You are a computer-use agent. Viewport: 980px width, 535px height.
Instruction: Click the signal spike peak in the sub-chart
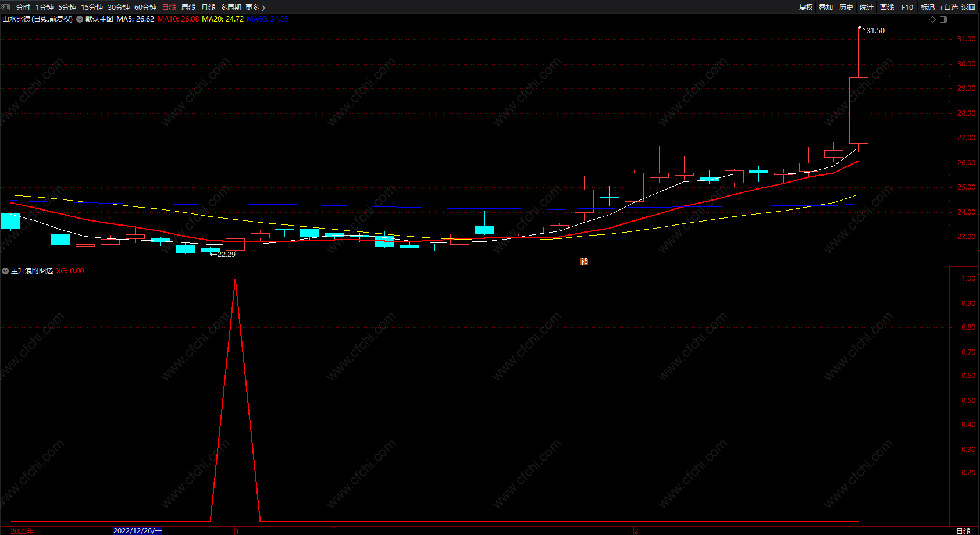pyautogui.click(x=235, y=280)
